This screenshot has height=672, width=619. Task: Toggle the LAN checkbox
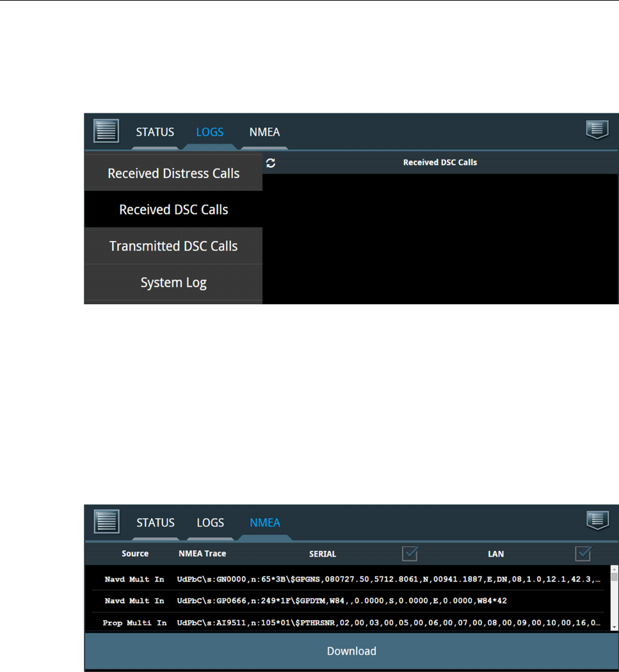(583, 553)
